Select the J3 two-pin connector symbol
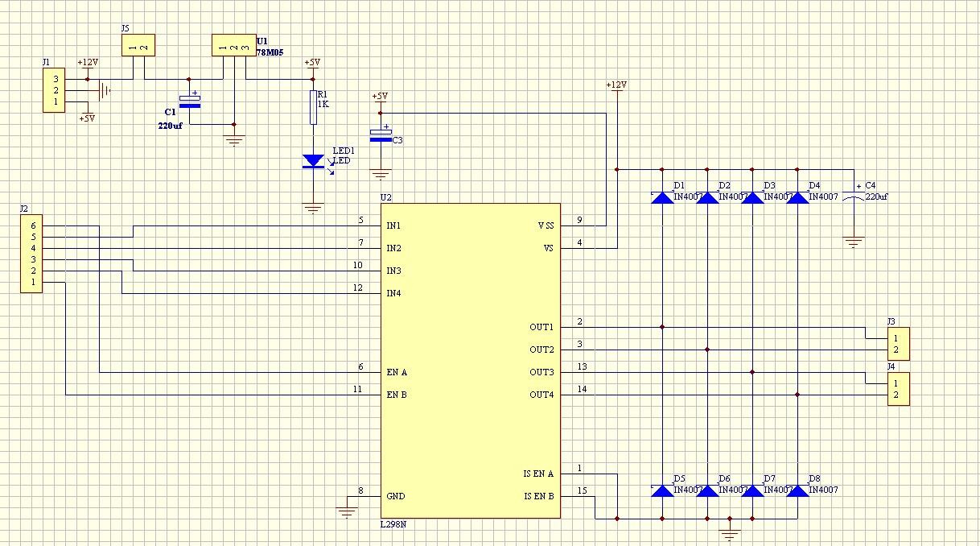Screen dimensions: 980x546 (899, 344)
